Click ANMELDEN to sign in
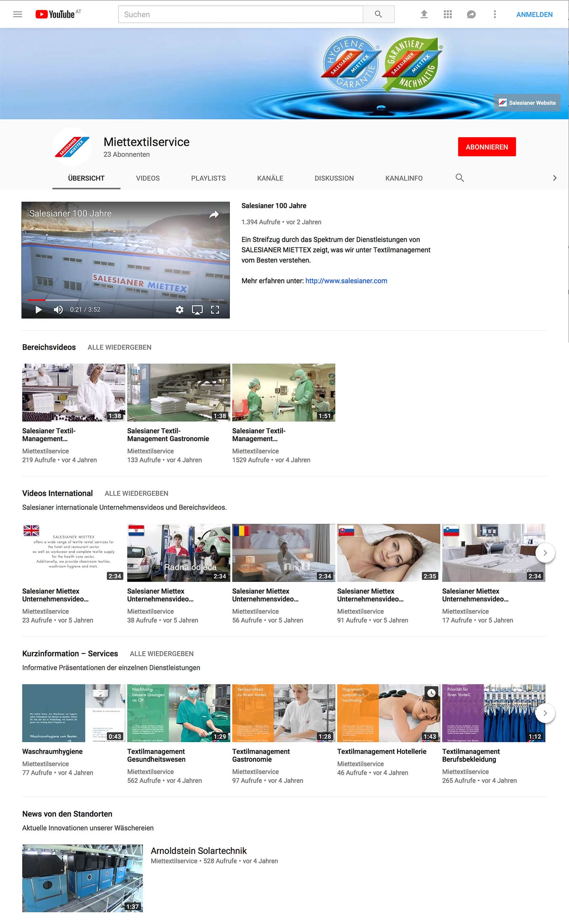Screen dimensions: 569x924 pos(534,15)
